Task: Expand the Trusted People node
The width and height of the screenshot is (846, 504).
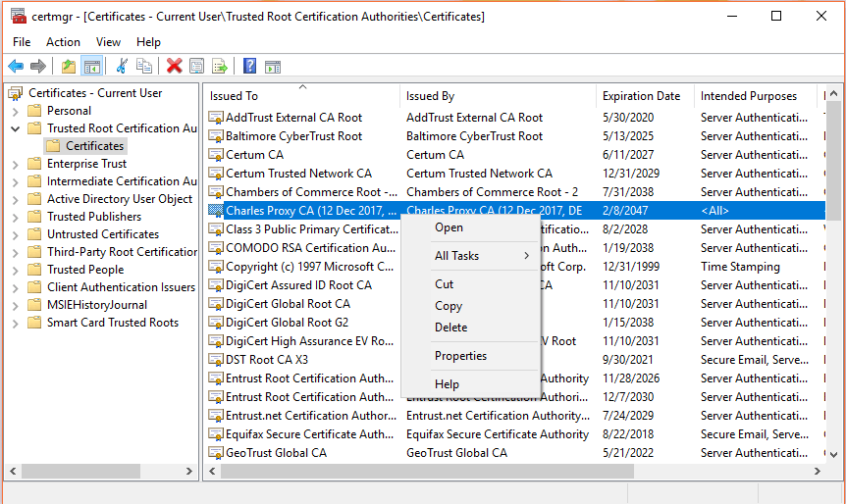Action: [15, 271]
